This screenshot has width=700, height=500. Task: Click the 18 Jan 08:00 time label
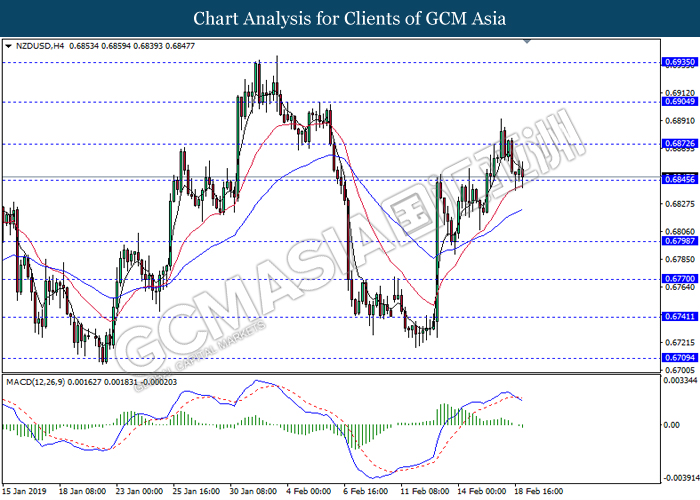tap(82, 491)
